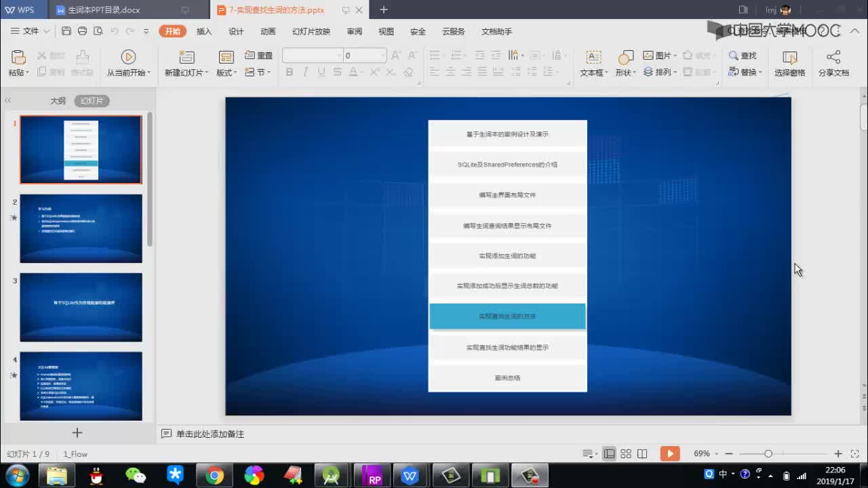Click the SQLite及SharedPreferences的介绍 box
868x488 pixels.
click(507, 165)
